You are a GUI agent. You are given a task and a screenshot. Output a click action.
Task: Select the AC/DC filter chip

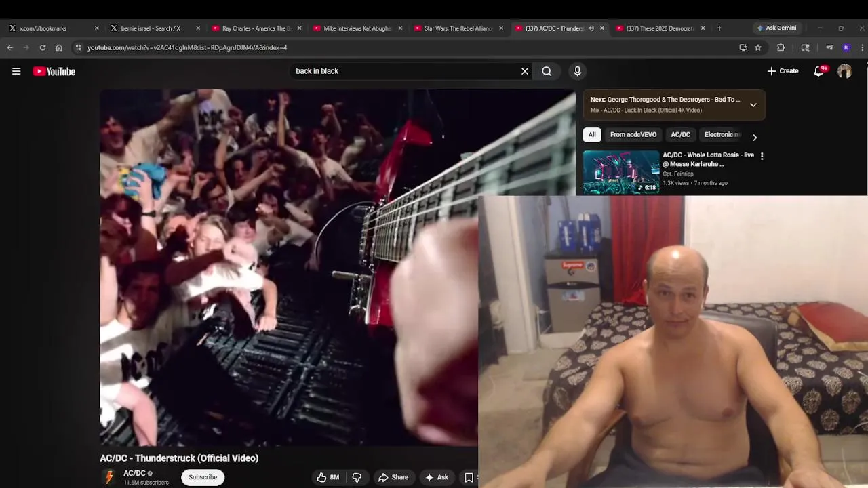point(680,134)
